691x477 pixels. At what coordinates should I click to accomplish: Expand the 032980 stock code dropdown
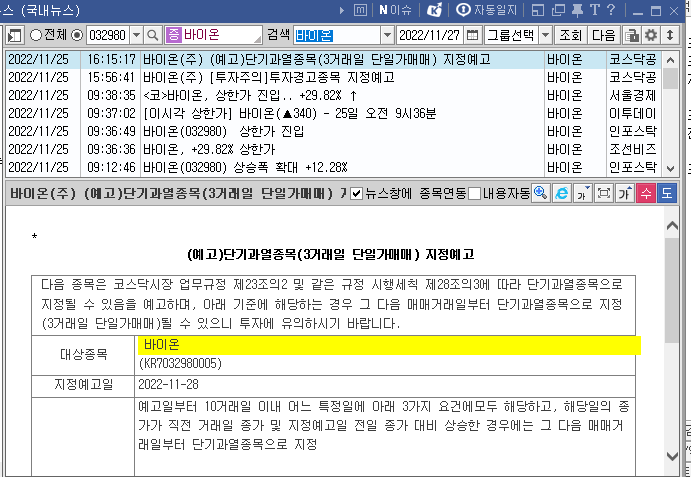(136, 35)
